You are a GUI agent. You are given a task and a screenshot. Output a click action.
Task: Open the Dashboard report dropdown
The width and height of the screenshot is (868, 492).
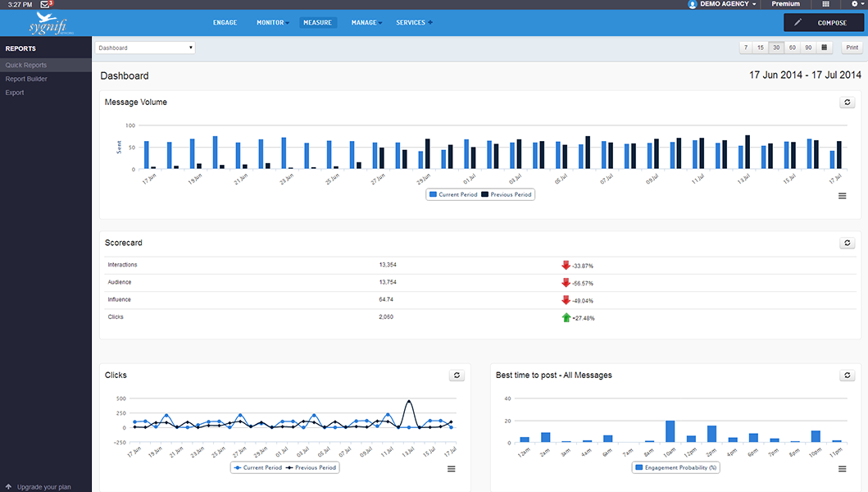tap(145, 48)
